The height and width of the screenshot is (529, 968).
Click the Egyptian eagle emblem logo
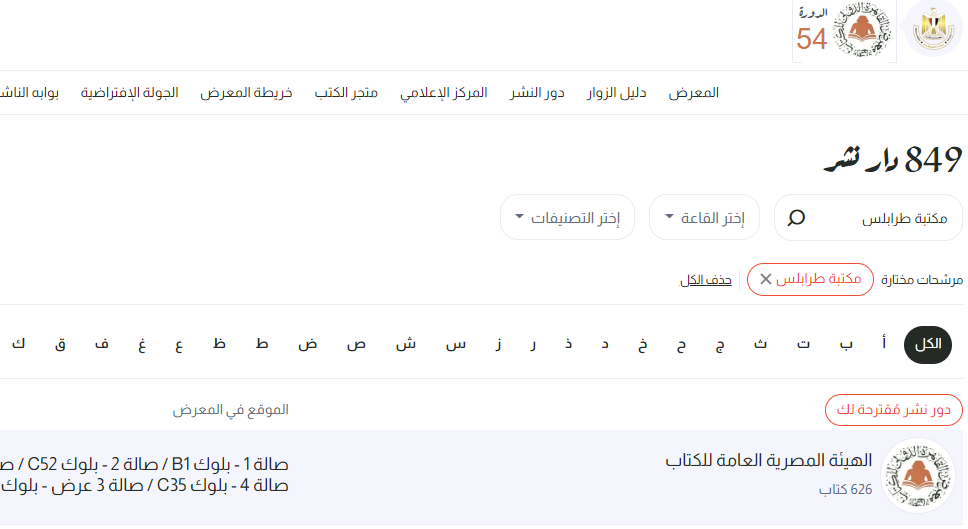tap(933, 28)
